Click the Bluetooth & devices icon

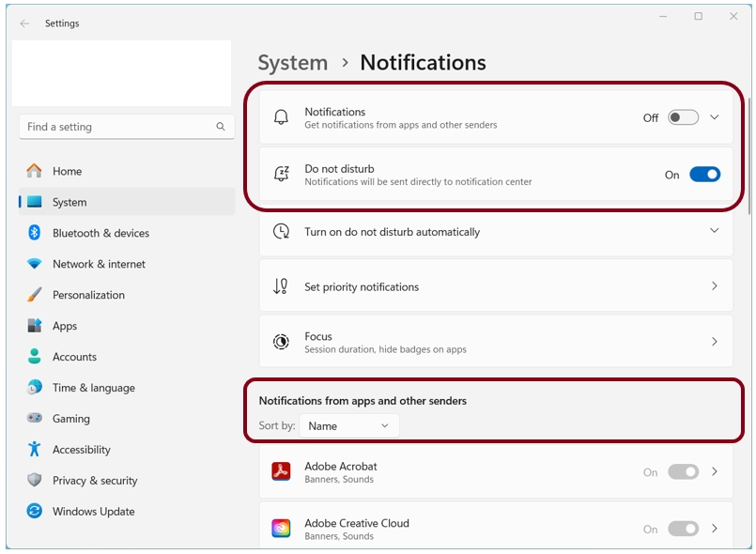tap(35, 233)
